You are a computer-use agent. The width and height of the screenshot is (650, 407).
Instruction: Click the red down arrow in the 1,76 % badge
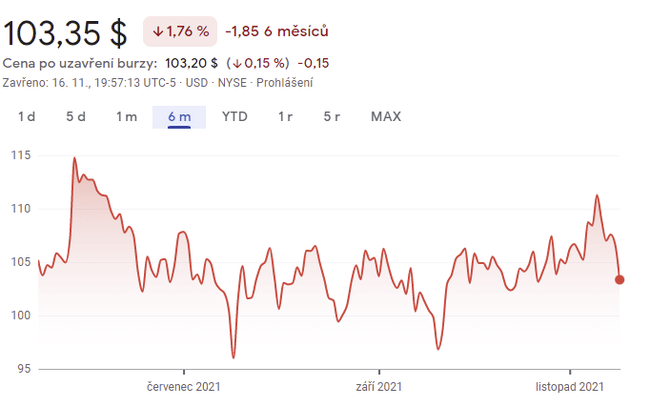point(158,32)
